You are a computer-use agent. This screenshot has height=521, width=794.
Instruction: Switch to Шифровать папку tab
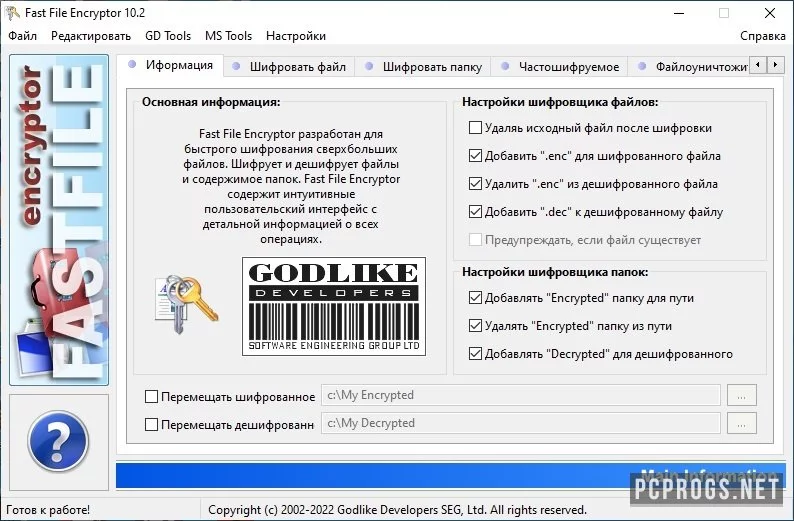[423, 67]
